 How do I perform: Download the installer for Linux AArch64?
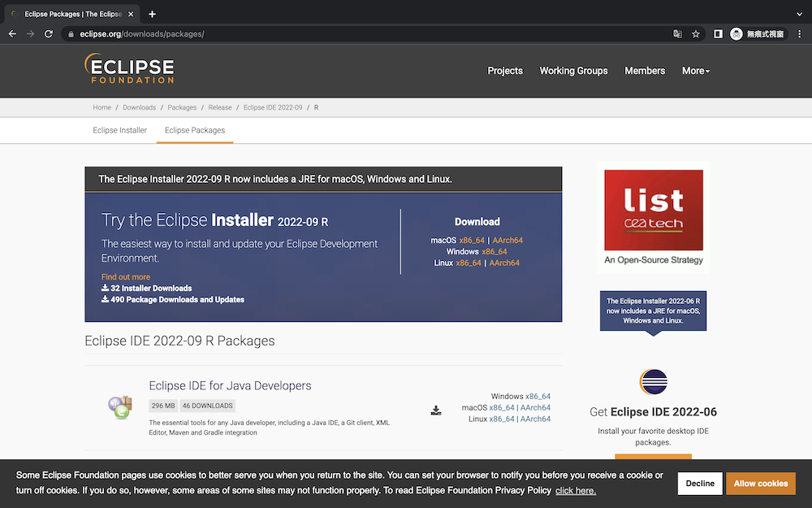tap(504, 263)
